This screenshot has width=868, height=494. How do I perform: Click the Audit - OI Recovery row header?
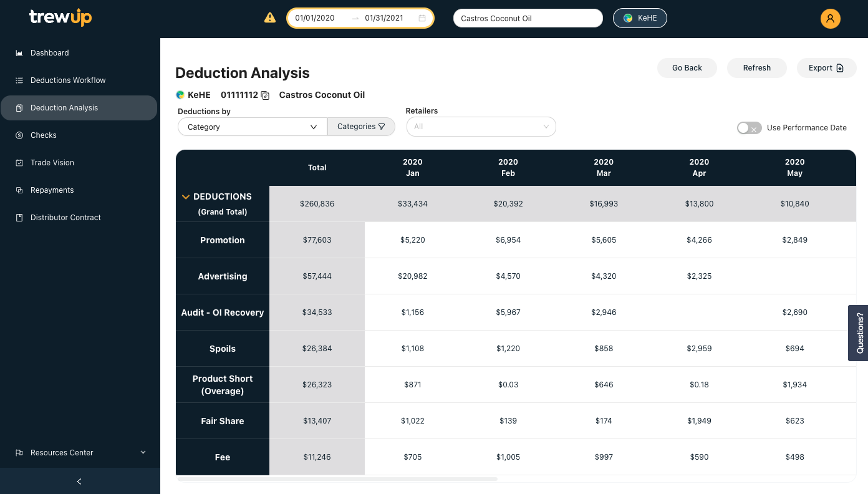coord(223,312)
